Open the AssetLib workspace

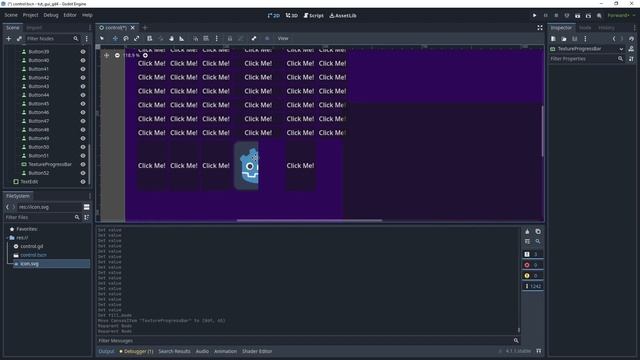pos(343,16)
